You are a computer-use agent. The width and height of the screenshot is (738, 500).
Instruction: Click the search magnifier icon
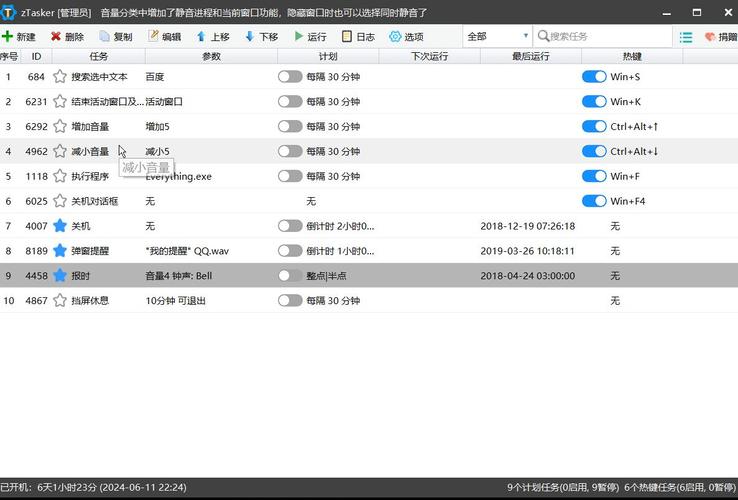543,36
